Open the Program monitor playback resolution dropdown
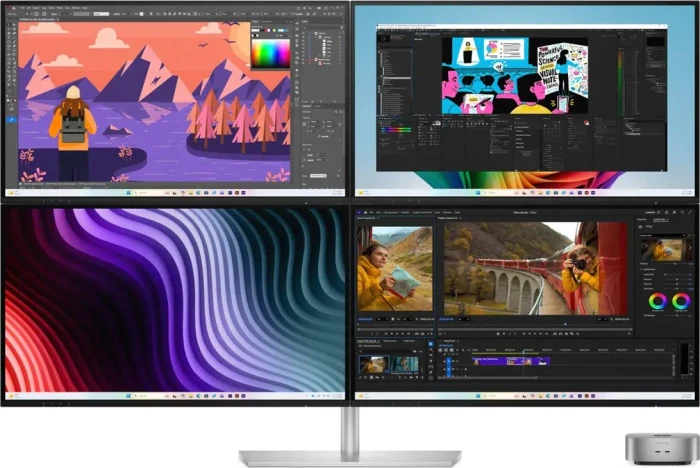Screen dimensions: 700x468 (x=602, y=319)
